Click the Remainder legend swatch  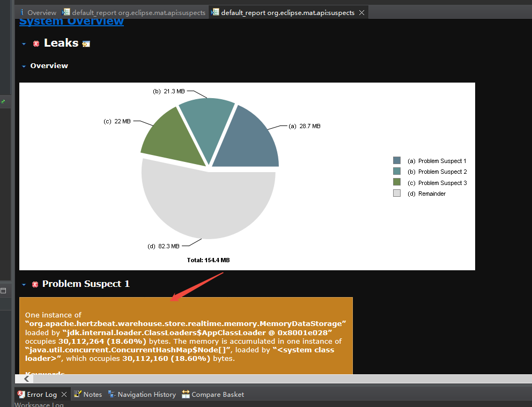click(397, 193)
